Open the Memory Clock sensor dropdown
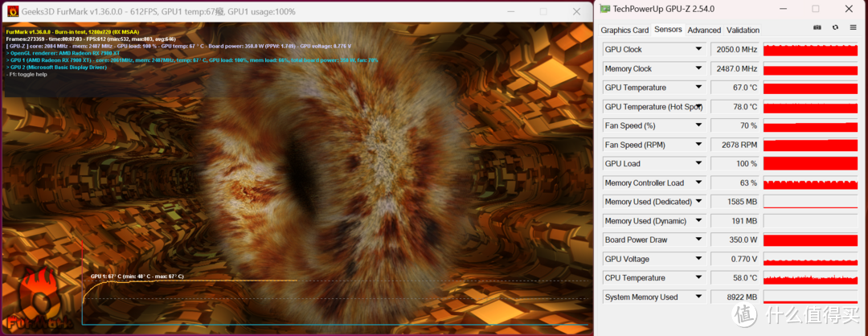Screen dimensions: 868x336 tap(698, 68)
